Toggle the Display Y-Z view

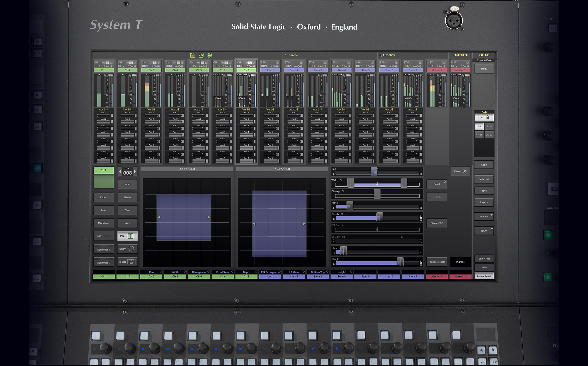pyautogui.click(x=437, y=223)
